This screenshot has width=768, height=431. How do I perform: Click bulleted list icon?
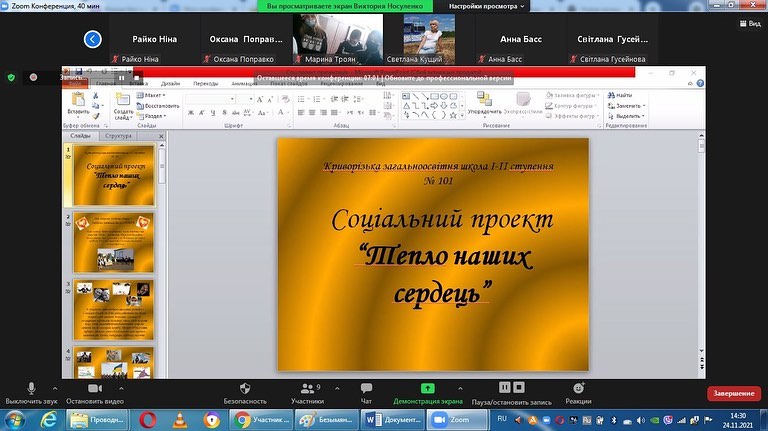click(x=302, y=99)
